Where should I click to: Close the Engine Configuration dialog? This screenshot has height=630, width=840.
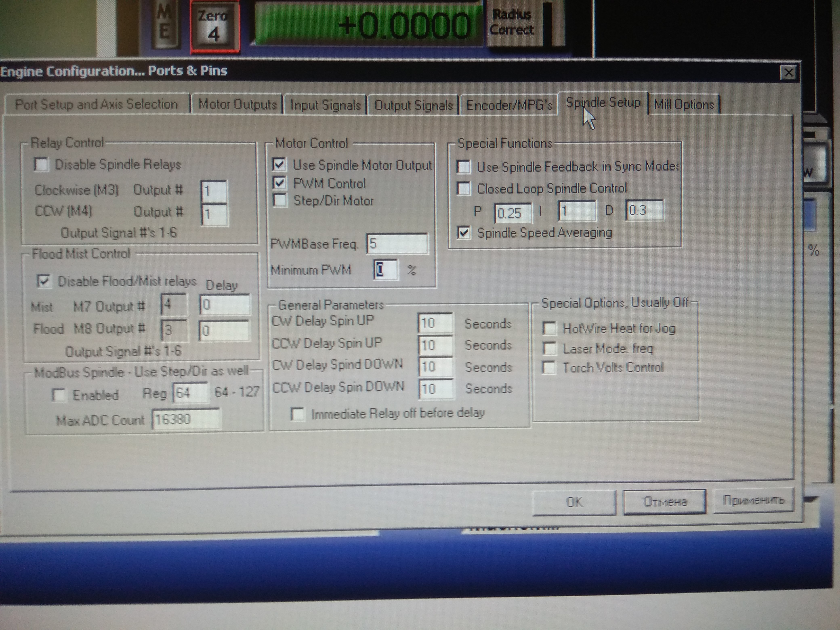pos(788,72)
